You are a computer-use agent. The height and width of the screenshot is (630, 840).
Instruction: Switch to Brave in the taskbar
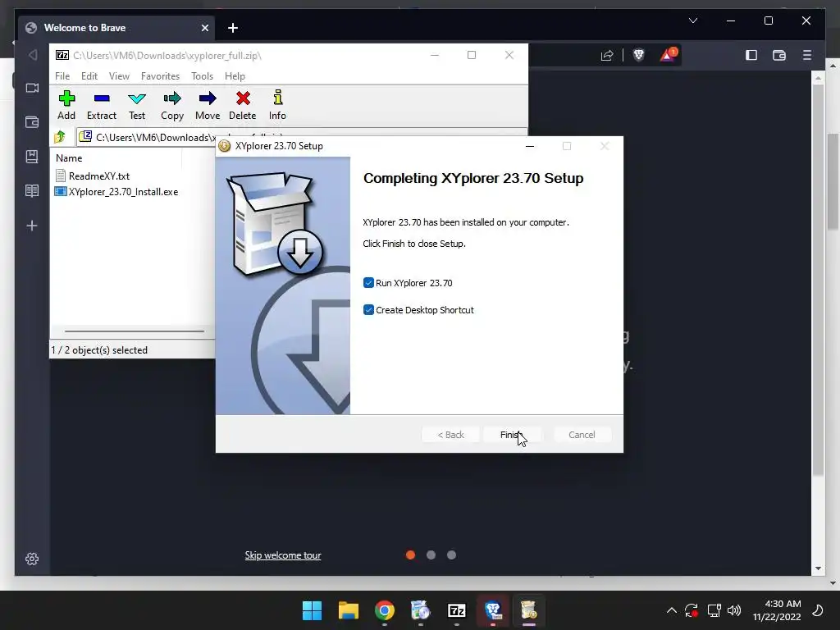[492, 610]
